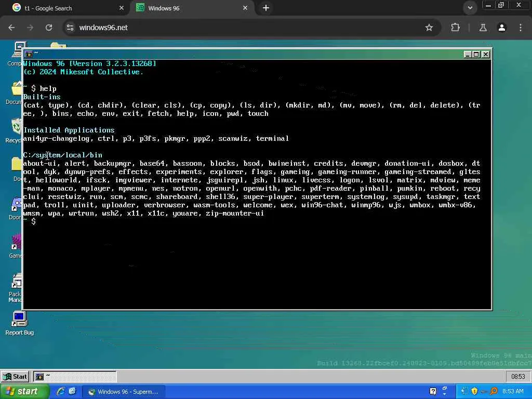Click the terminal icon in the terminal title bar
Viewport: 532px width, 399px height.
click(x=29, y=54)
